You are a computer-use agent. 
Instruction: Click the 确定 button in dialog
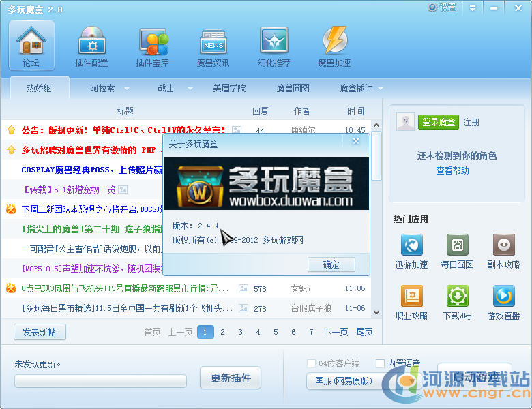pyautogui.click(x=331, y=264)
